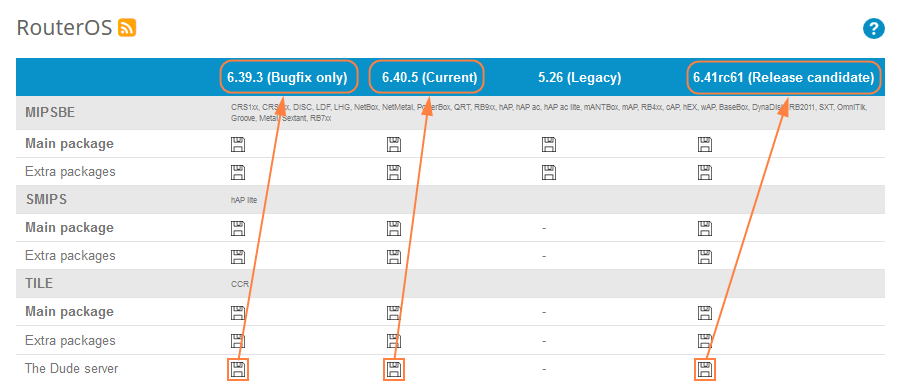This screenshot has height=381, width=903.
Task: Click Extra packages label under SMIPS
Action: tap(70, 256)
